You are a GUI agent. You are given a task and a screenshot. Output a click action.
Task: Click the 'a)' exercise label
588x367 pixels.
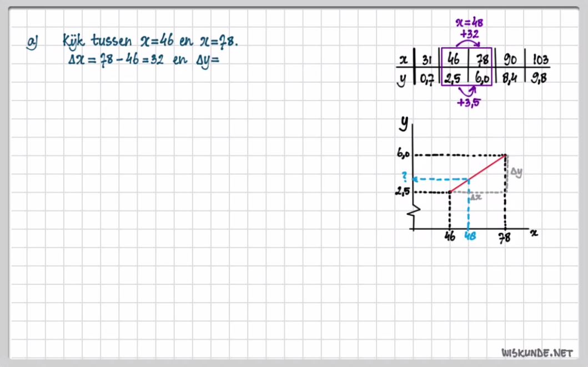pyautogui.click(x=32, y=43)
